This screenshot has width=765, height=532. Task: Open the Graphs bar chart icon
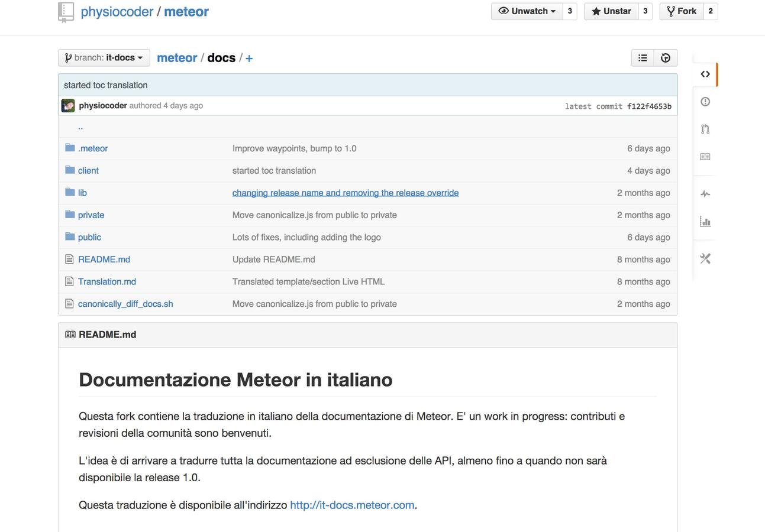click(x=705, y=222)
